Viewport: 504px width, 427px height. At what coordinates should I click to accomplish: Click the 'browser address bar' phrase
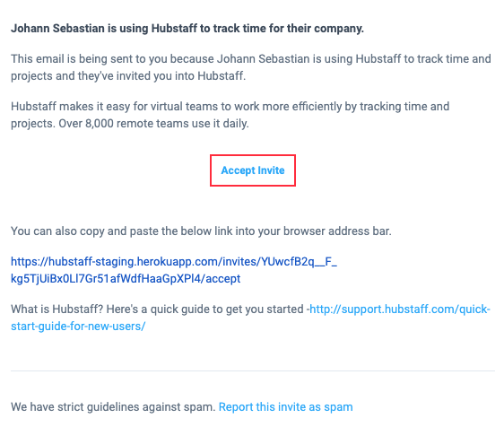click(337, 231)
